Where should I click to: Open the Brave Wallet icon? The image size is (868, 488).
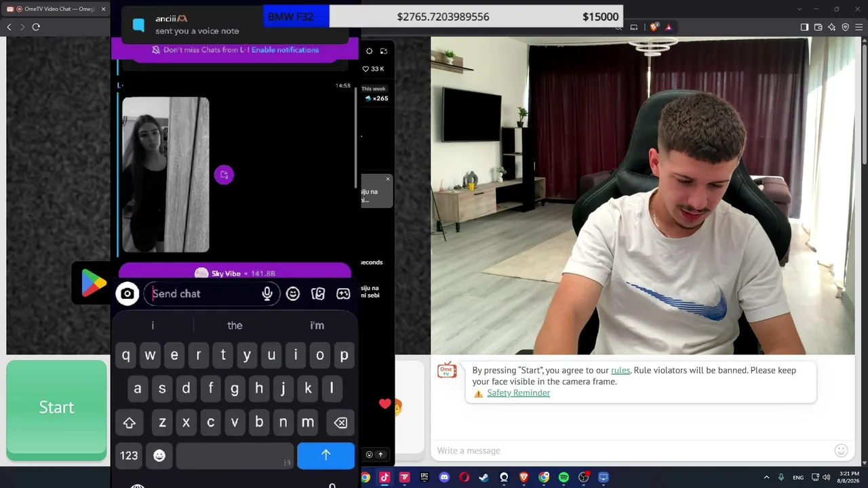click(x=818, y=27)
